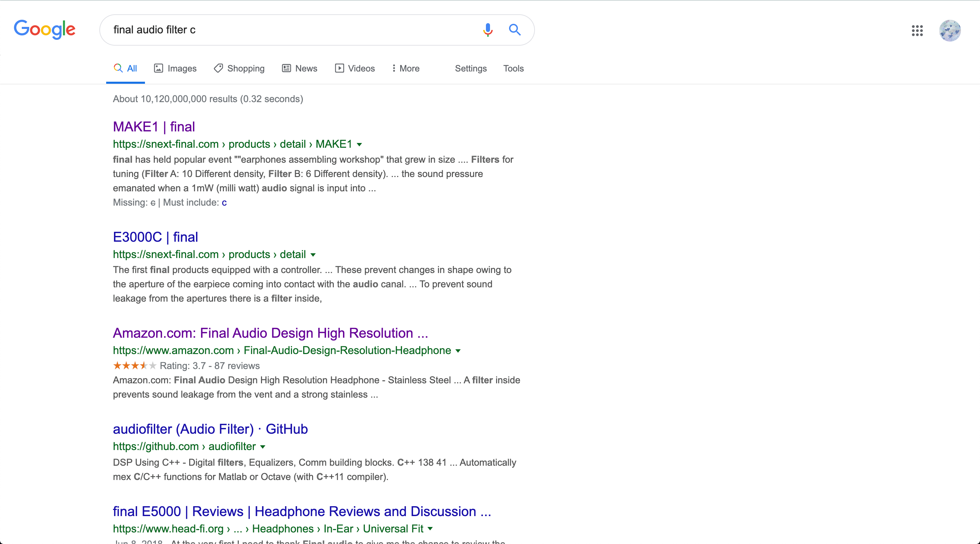Viewport: 980px width, 544px height.
Task: Open the News results tab
Action: click(x=299, y=68)
